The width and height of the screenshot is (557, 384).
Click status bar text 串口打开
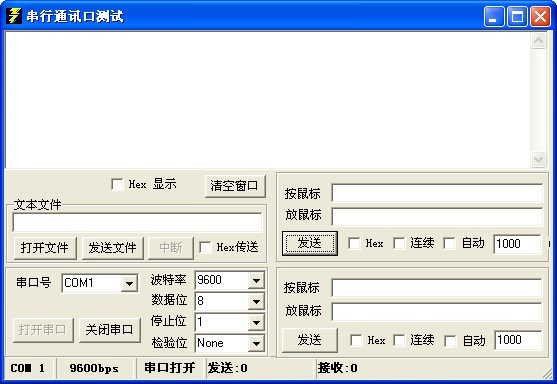(x=169, y=368)
